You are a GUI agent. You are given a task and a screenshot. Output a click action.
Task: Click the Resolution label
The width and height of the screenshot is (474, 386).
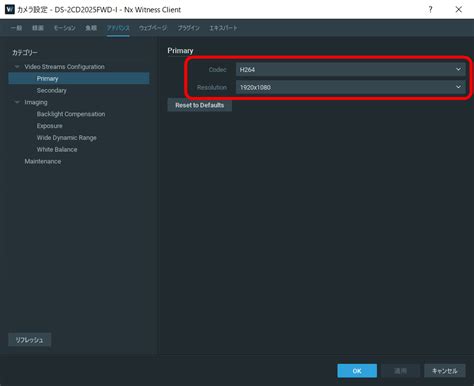pyautogui.click(x=212, y=87)
